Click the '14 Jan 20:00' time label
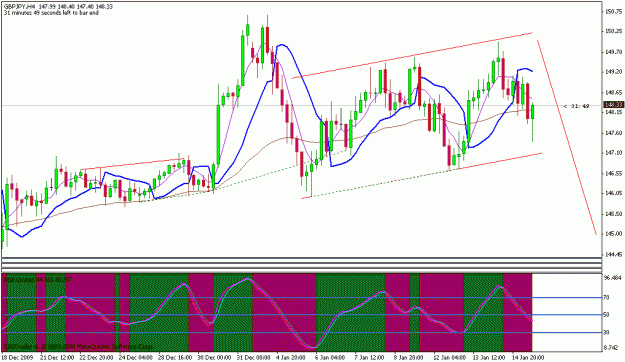The width and height of the screenshot is (625, 362). tap(527, 357)
